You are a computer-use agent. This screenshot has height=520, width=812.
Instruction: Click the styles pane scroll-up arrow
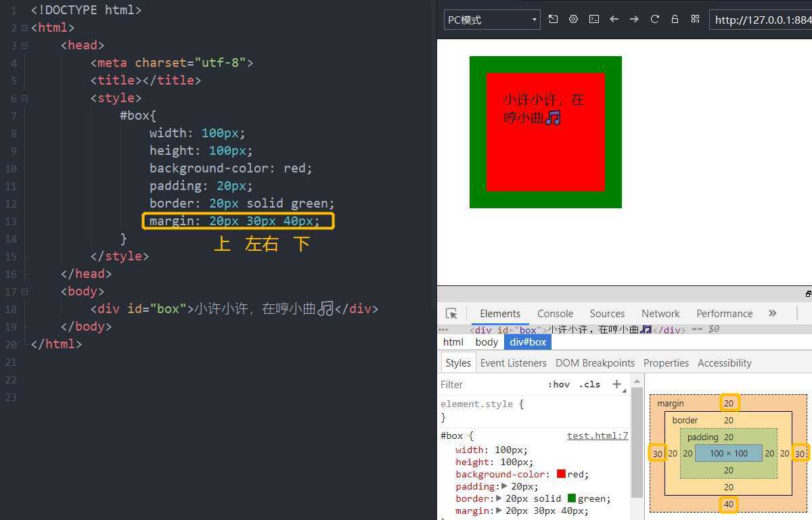[637, 382]
